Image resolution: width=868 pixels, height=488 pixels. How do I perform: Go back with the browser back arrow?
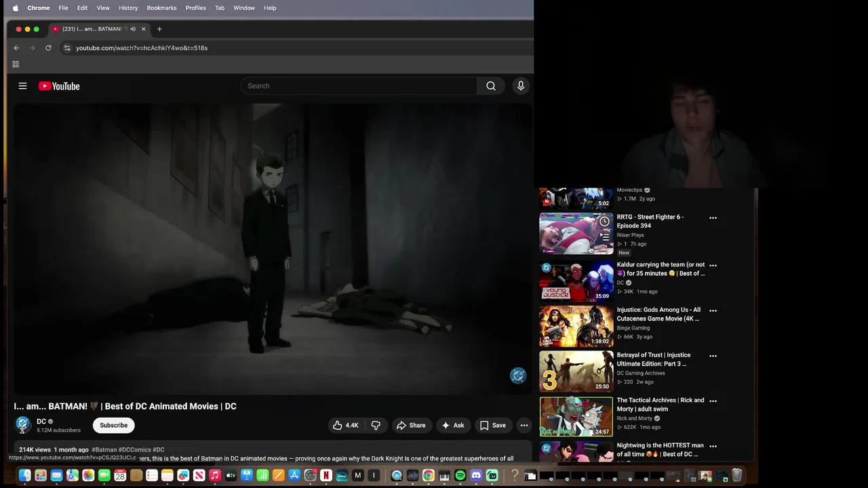tap(16, 48)
